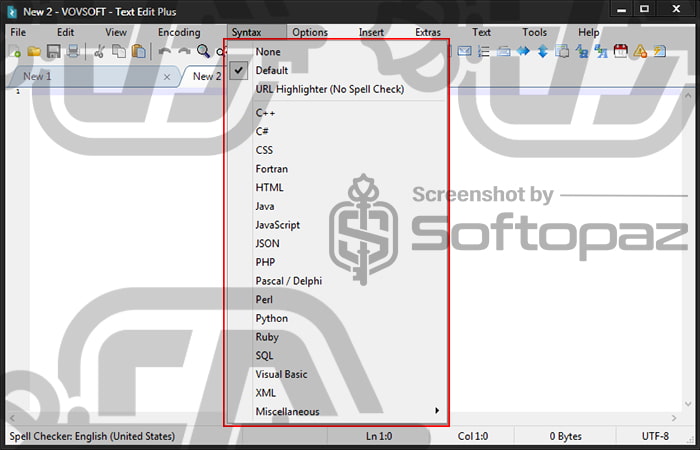Click the second blue letters-with-arrow icon
The height and width of the screenshot is (450, 700).
601,51
